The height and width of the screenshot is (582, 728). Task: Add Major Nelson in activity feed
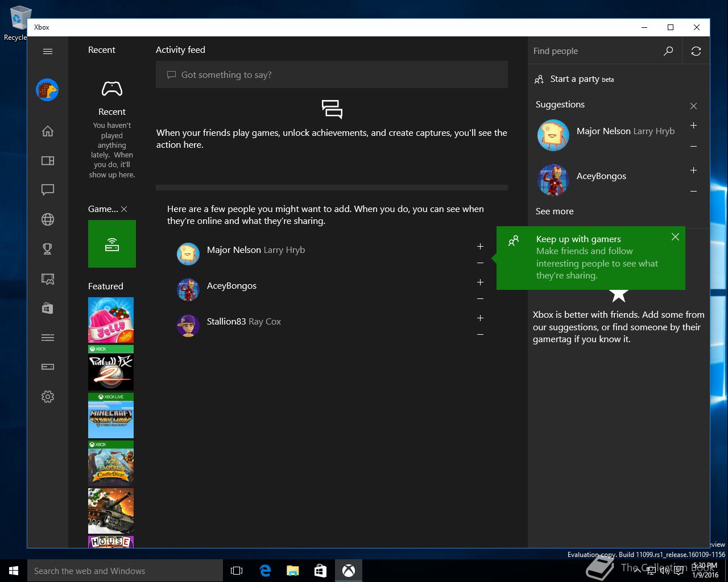pyautogui.click(x=480, y=247)
